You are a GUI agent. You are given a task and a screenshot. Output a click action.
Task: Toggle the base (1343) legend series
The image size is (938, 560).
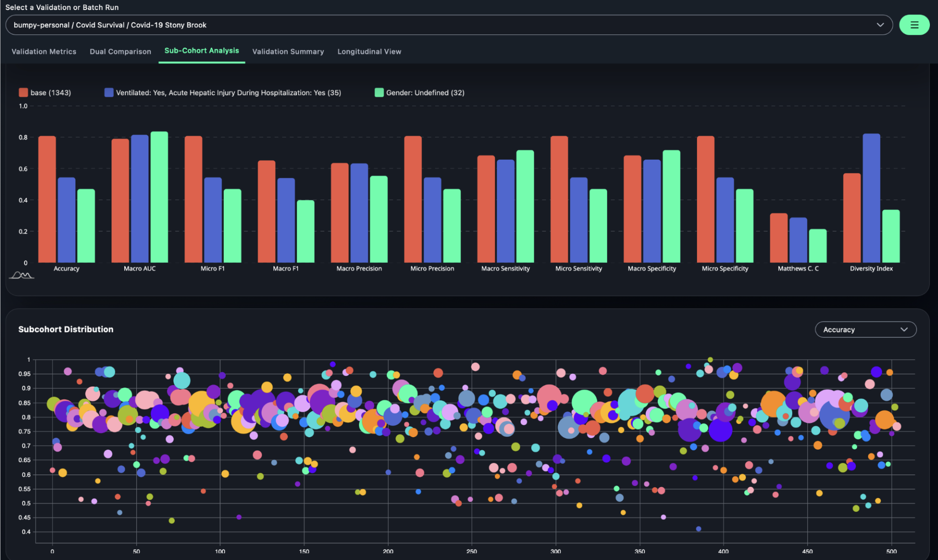tap(50, 93)
